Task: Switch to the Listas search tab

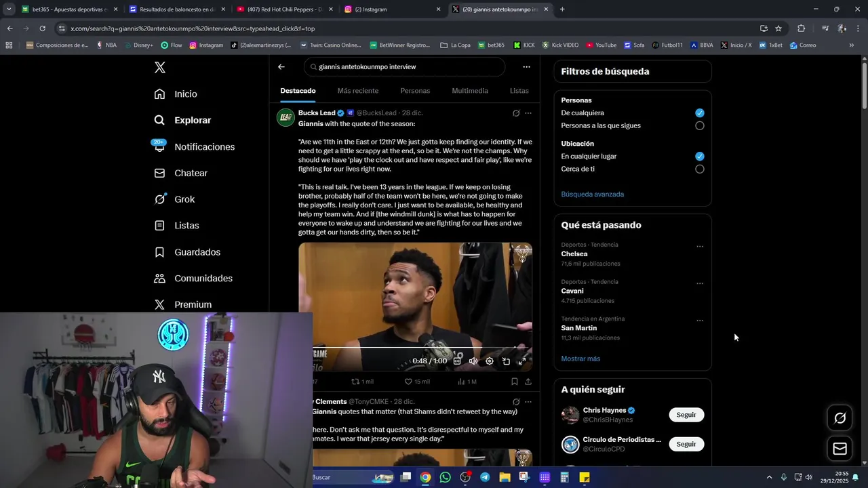Action: click(x=519, y=91)
